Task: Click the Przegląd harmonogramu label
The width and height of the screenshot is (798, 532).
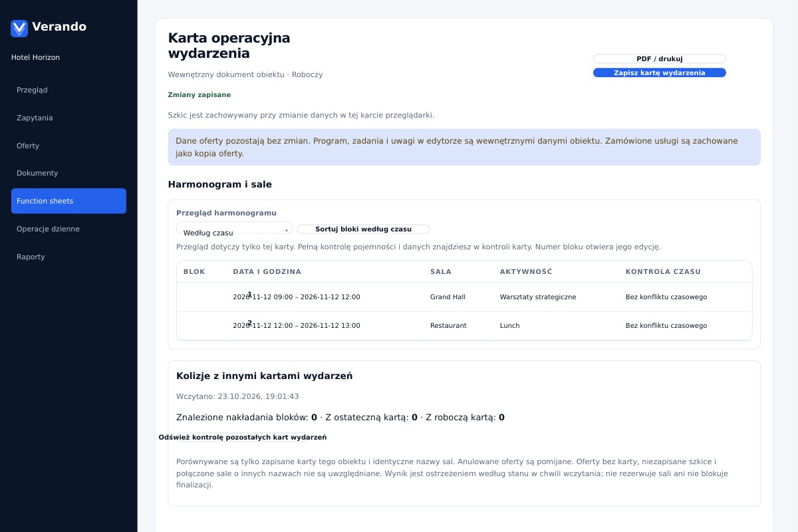Action: [x=226, y=213]
